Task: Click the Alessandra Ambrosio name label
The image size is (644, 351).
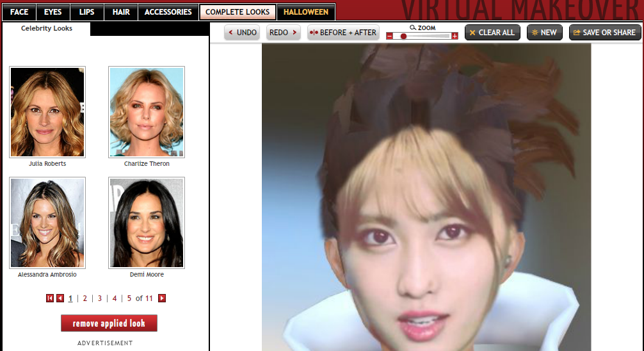Action: 47,275
